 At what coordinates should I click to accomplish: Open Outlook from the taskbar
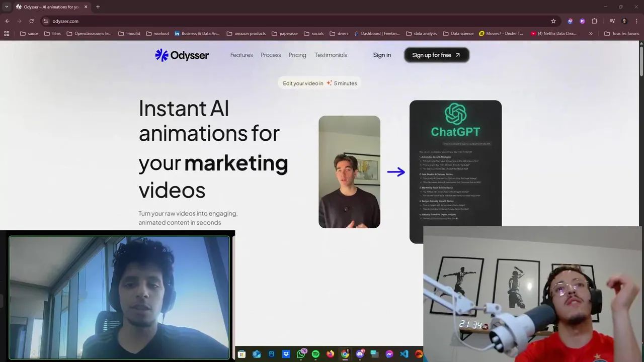click(256, 354)
